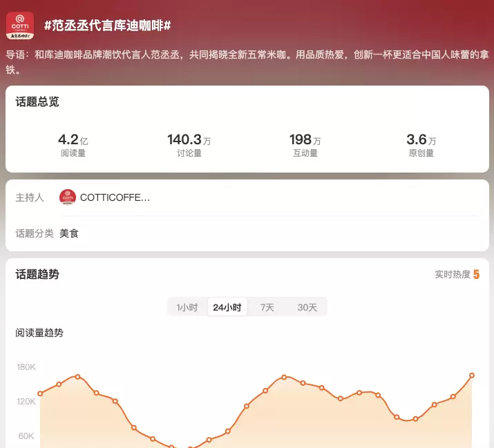Click the first data point on trend chart
Viewport: 494px width, 448px height.
click(x=40, y=393)
